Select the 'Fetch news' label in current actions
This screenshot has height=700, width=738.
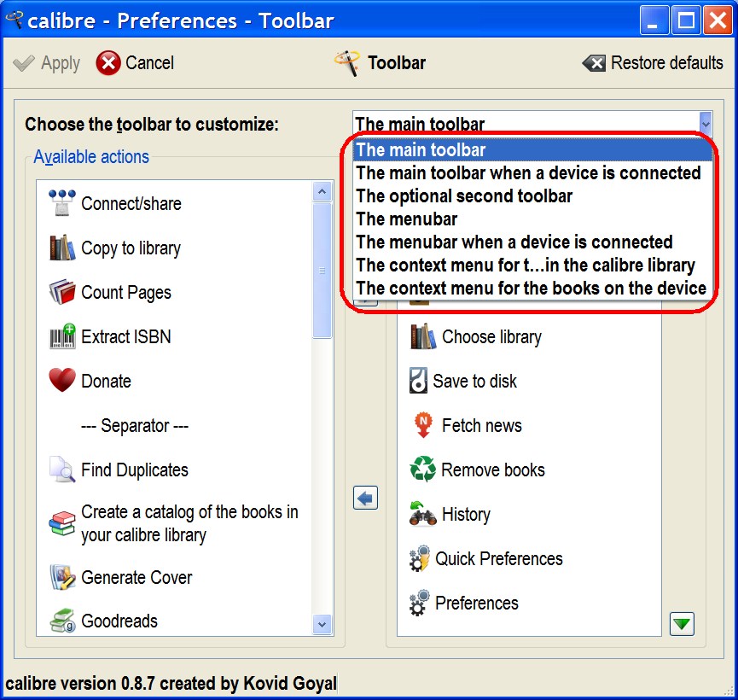coord(482,425)
